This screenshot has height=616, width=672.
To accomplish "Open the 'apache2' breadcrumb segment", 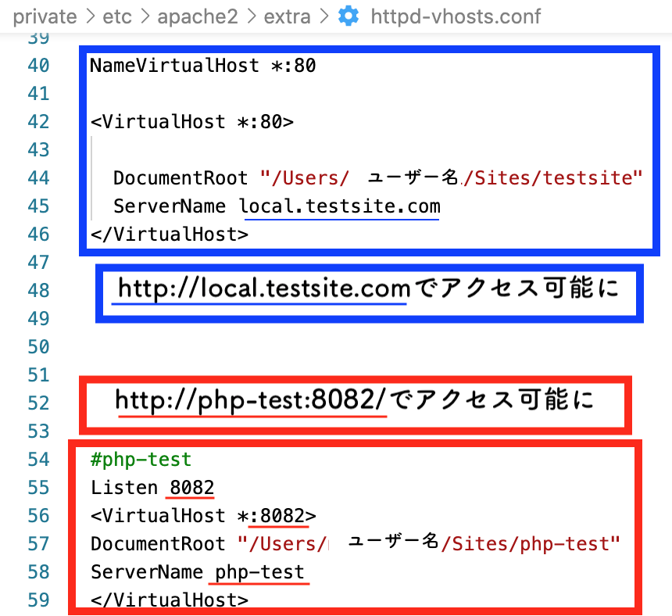I will click(x=198, y=17).
